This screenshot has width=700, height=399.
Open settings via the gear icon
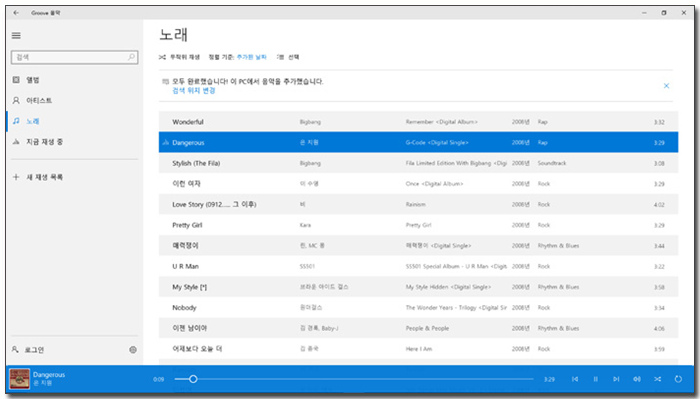click(x=133, y=350)
